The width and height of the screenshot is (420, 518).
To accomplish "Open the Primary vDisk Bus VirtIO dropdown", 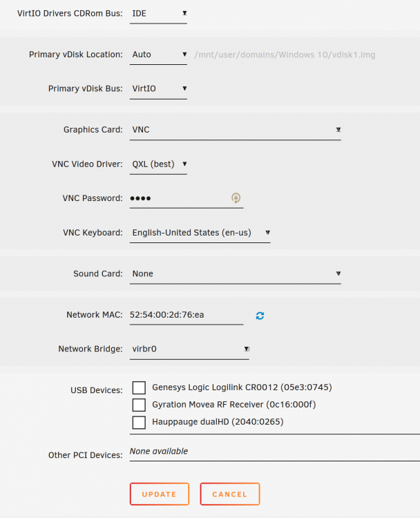I will [x=158, y=88].
